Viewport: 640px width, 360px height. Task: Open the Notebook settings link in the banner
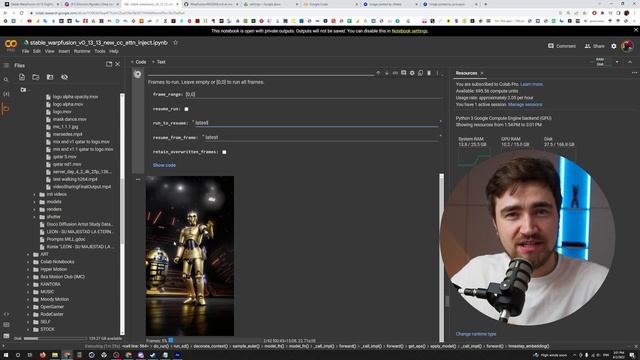point(409,31)
